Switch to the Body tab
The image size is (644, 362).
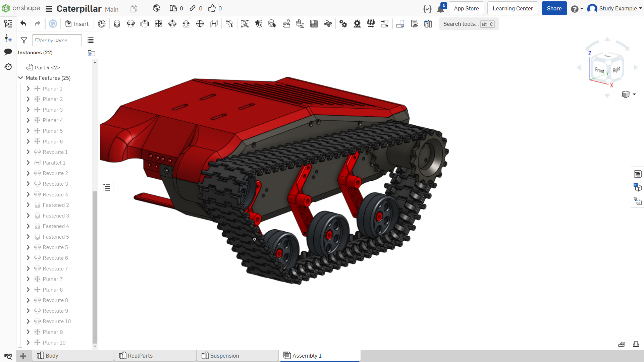coord(73,356)
